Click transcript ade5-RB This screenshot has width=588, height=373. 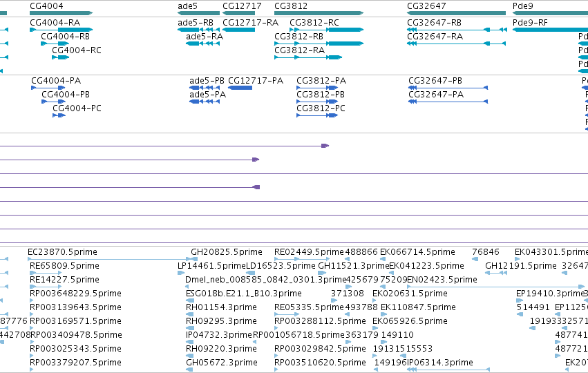coord(199,30)
